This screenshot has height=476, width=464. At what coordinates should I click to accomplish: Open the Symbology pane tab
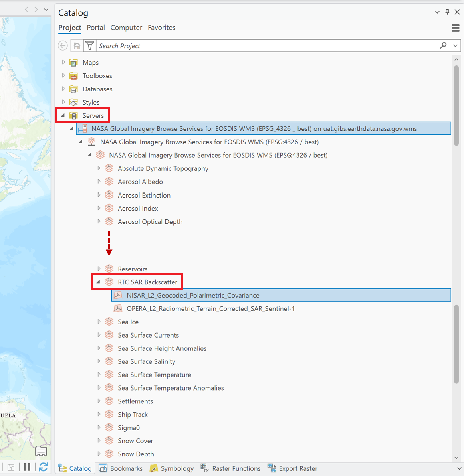point(172,468)
